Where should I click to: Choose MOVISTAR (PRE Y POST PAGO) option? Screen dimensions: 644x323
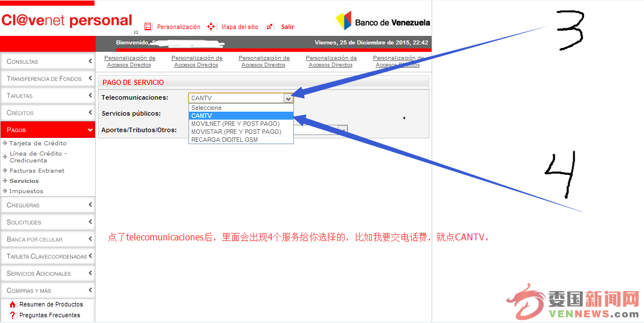[241, 132]
